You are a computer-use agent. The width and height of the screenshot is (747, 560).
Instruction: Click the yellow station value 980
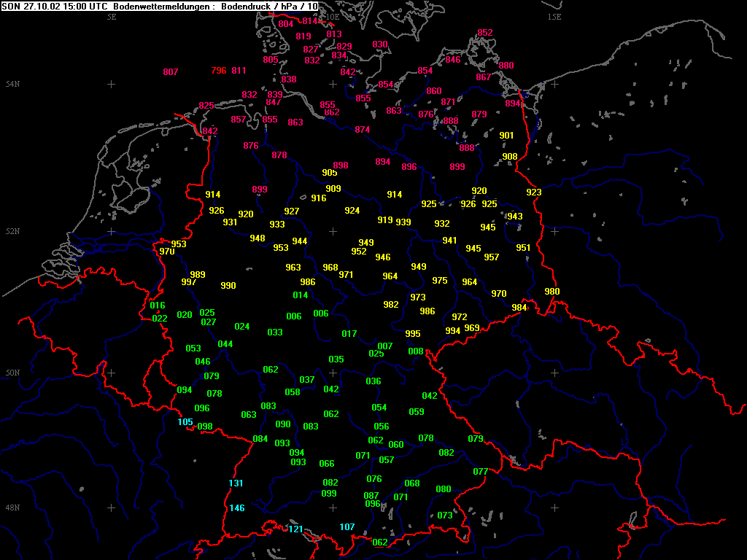551,291
